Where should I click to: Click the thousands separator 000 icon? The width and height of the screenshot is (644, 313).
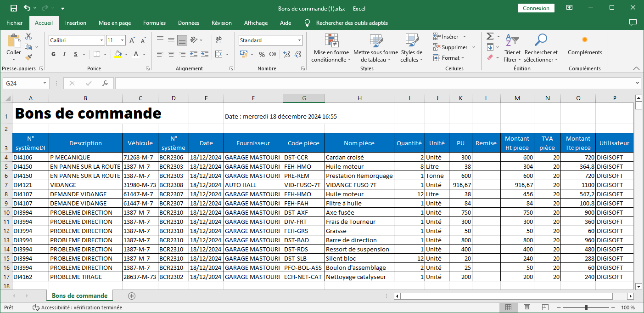coord(273,54)
